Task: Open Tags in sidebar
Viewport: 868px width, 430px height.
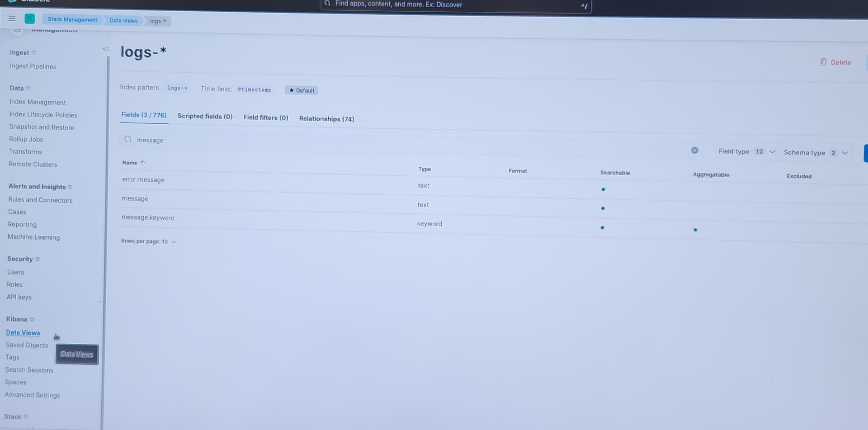Action: (x=13, y=357)
